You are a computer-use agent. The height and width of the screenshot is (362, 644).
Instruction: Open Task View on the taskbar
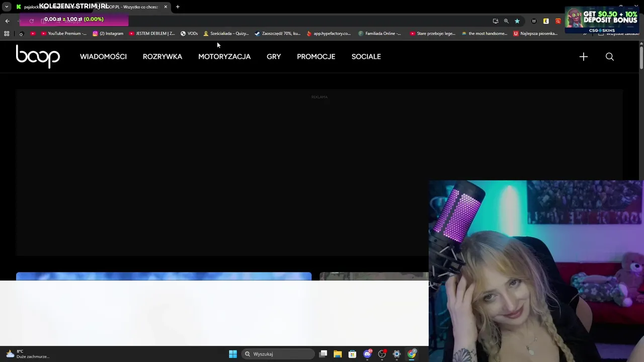[x=323, y=354]
